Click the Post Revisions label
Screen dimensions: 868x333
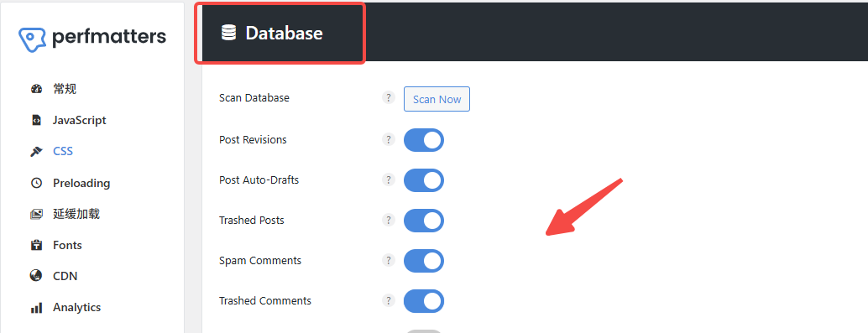click(x=253, y=140)
